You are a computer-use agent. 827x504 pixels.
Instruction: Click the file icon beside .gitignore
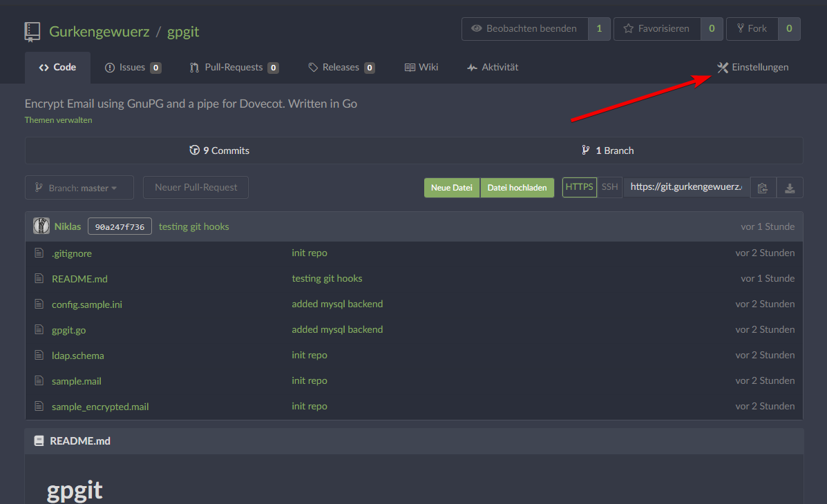point(39,253)
